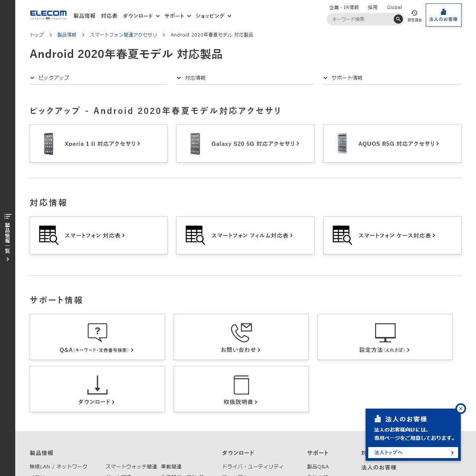
Task: Click footer 法人のお客様 heading
Action: [x=379, y=467]
